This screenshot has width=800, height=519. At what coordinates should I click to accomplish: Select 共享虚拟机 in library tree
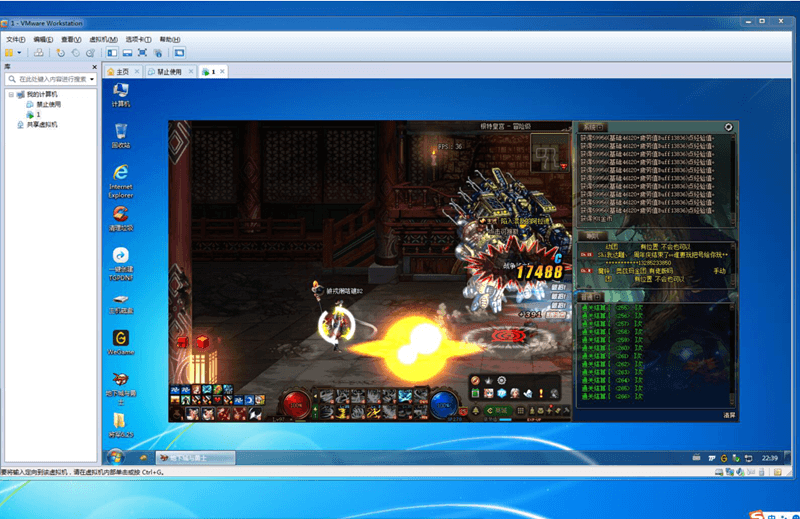37,125
